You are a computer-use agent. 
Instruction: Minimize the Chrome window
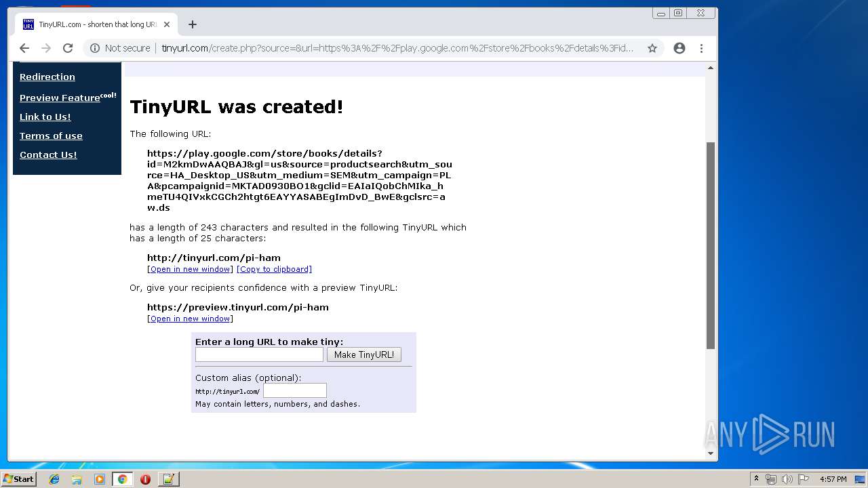(x=661, y=13)
